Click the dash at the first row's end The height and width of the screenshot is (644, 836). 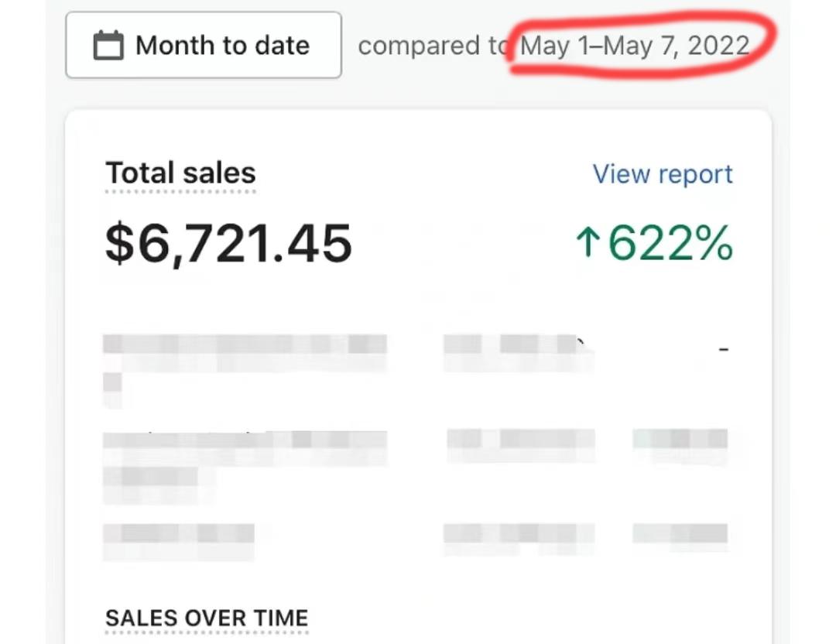coord(724,349)
